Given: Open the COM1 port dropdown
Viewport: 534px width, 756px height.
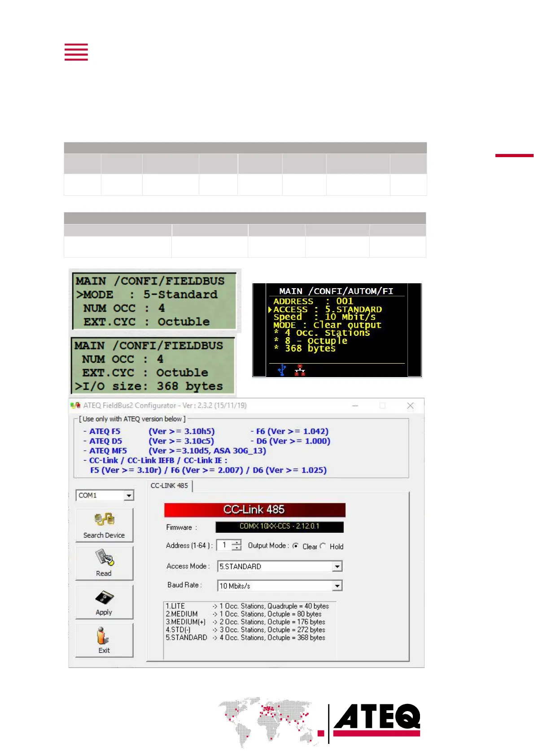Looking at the screenshot, I should click(129, 495).
